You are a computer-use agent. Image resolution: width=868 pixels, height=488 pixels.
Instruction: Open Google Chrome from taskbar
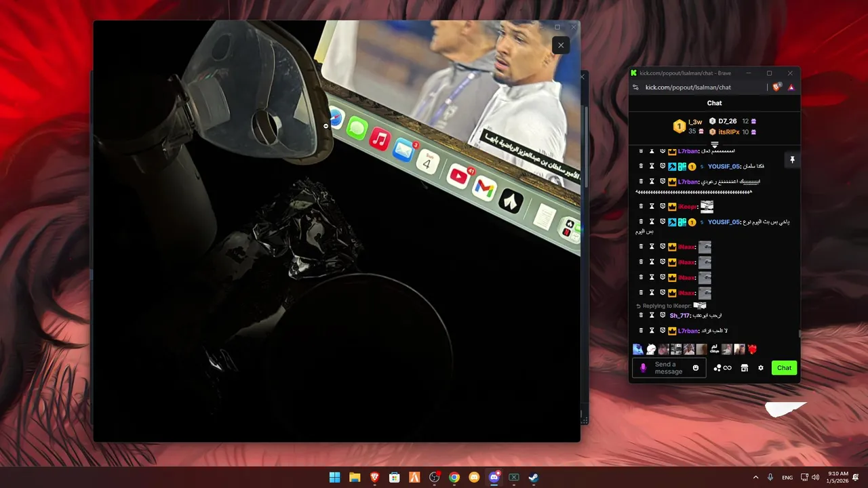pyautogui.click(x=454, y=477)
